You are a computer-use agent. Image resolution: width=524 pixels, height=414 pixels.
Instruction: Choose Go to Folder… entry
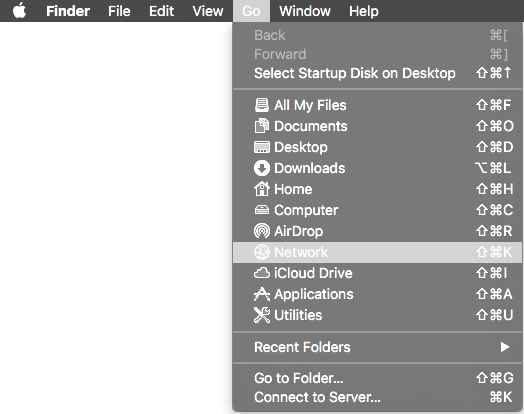(x=377, y=378)
